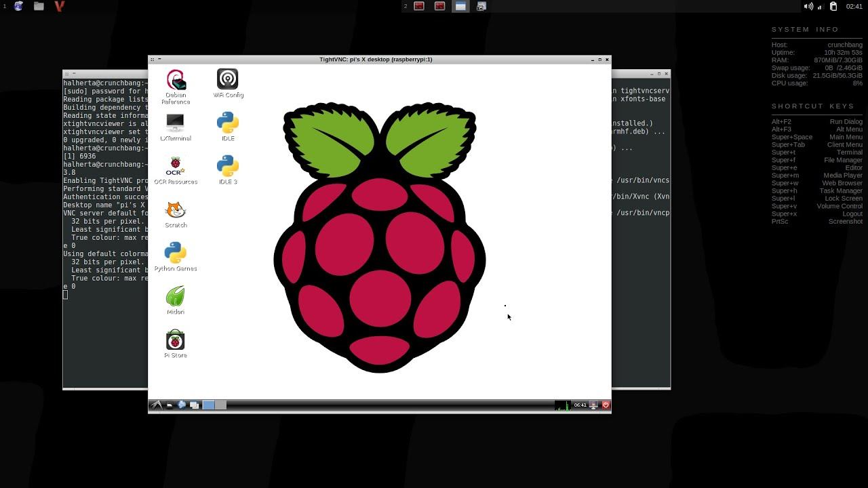868x488 pixels.
Task: Click the terminal line '[1] 6936'
Action: [79, 156]
